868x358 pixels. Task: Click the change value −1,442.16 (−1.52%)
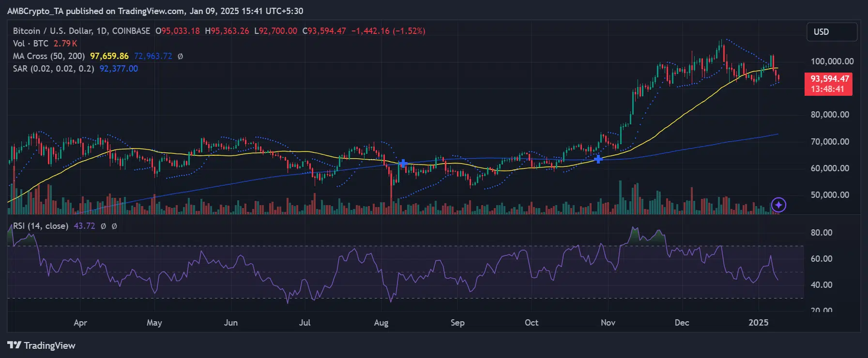click(388, 31)
